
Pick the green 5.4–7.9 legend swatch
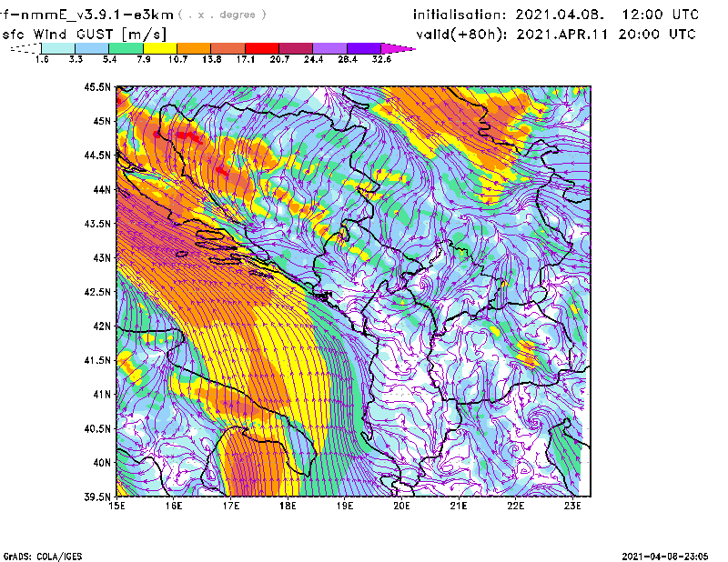126,48
